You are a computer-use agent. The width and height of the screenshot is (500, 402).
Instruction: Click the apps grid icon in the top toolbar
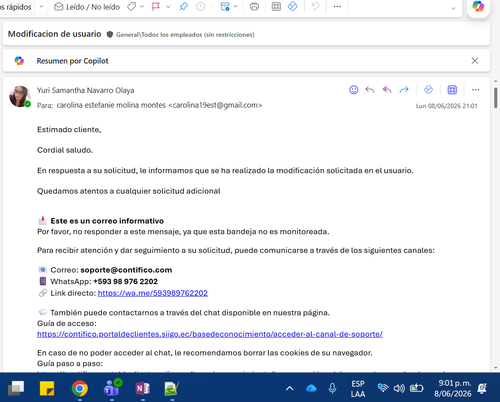(276, 7)
